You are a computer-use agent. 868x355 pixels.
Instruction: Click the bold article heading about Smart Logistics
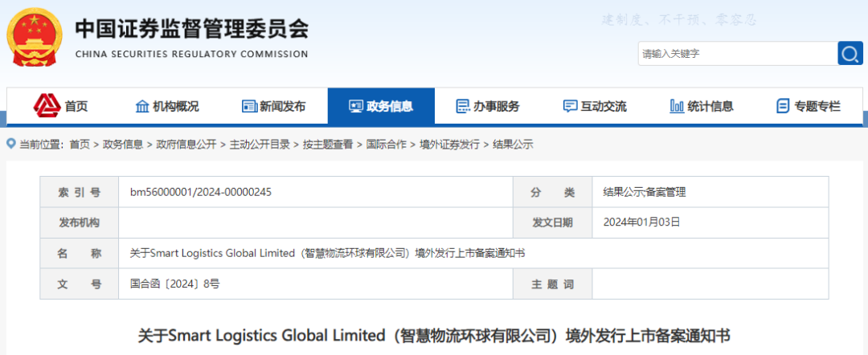(x=434, y=335)
